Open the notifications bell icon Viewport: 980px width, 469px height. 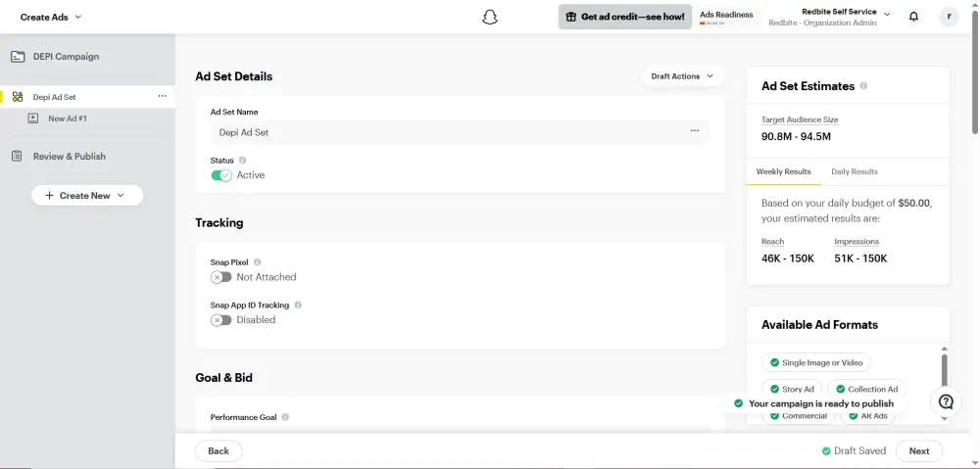click(x=913, y=17)
